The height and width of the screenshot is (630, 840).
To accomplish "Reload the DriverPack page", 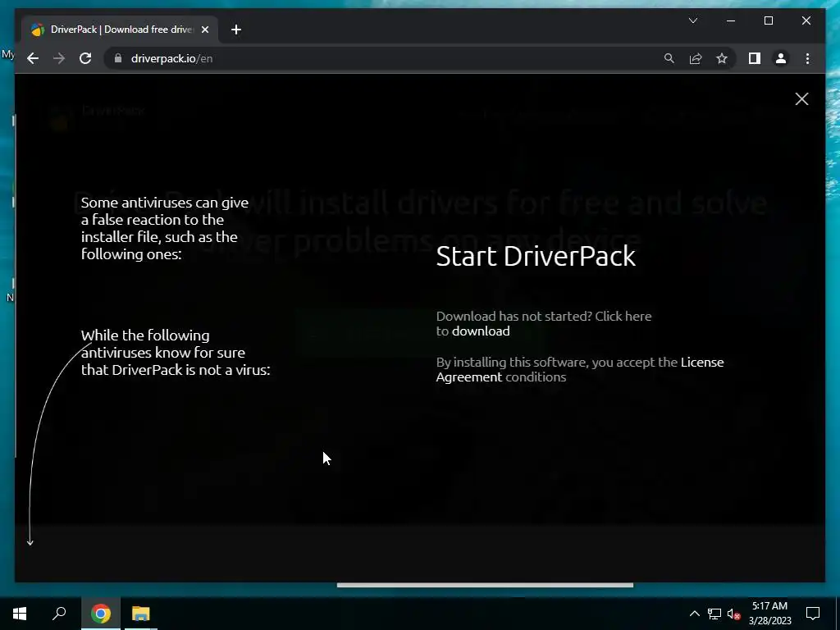I will pos(85,58).
